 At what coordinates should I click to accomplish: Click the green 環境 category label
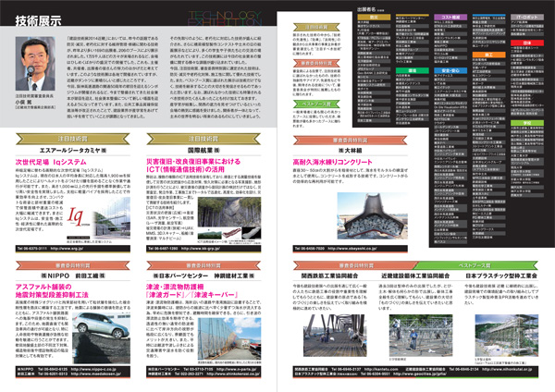(412, 70)
